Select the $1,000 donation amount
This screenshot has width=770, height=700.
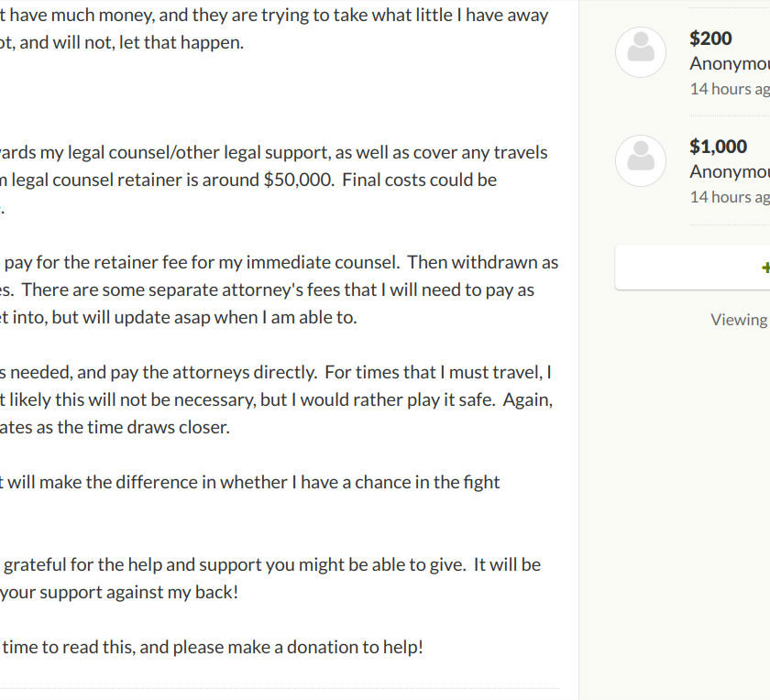[x=718, y=147]
